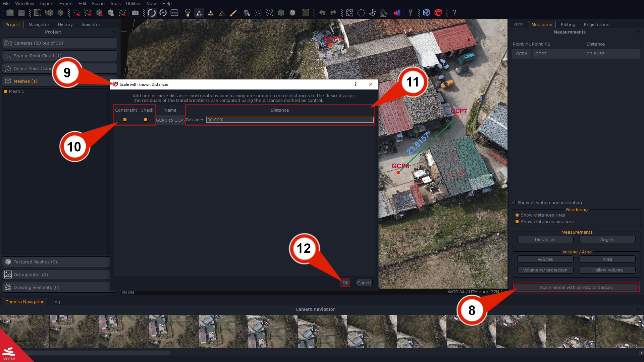The width and height of the screenshot is (644, 362).
Task: Select the orange bounding box icon
Action: [x=306, y=13]
